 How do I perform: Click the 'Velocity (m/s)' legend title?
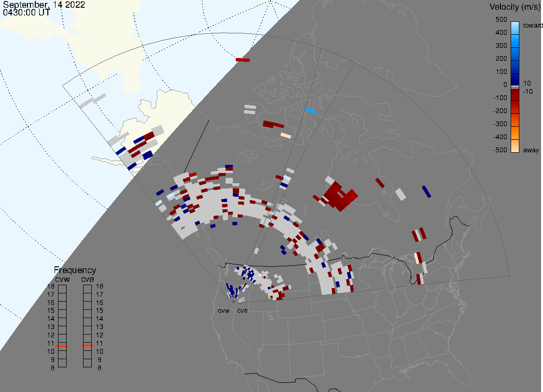(x=514, y=7)
